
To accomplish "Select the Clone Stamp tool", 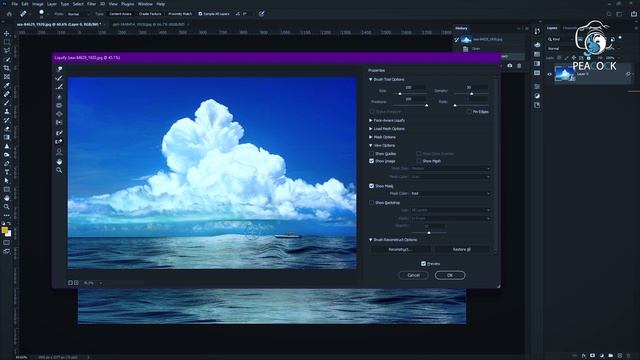I will coord(7,111).
